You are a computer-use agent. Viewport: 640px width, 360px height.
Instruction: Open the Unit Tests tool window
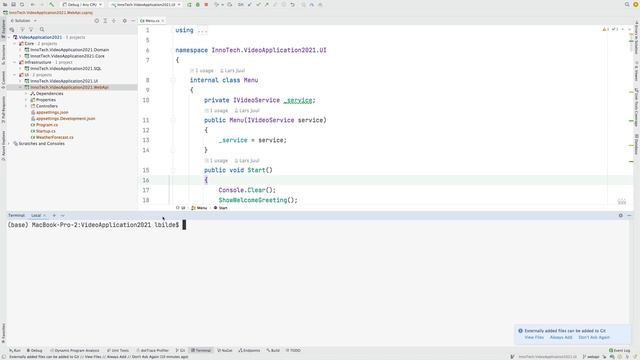(x=118, y=350)
